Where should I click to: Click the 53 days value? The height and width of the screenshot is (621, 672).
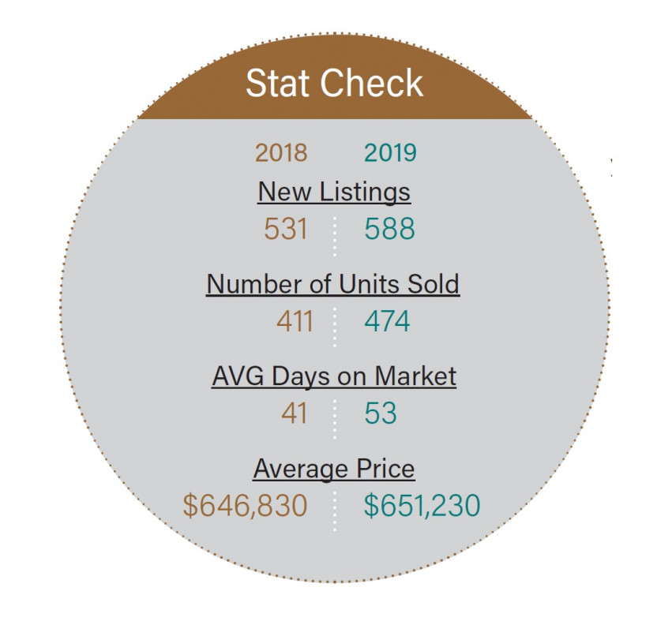click(x=381, y=413)
